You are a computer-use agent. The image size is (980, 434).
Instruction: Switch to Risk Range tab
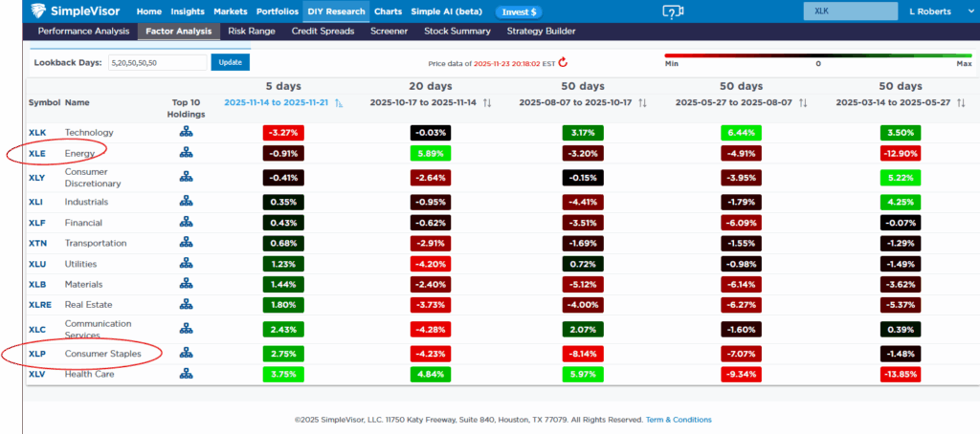point(252,32)
